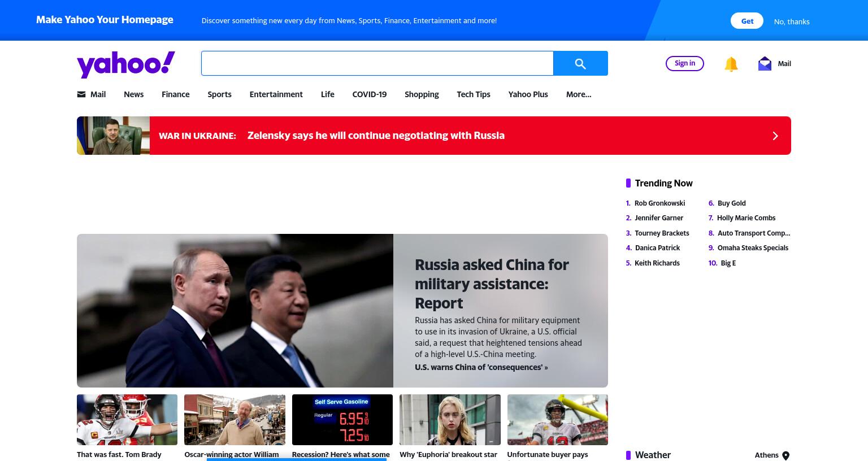Viewport: 868px width, 461px height.
Task: Open trending topic Rob Gronkowski
Action: (659, 203)
